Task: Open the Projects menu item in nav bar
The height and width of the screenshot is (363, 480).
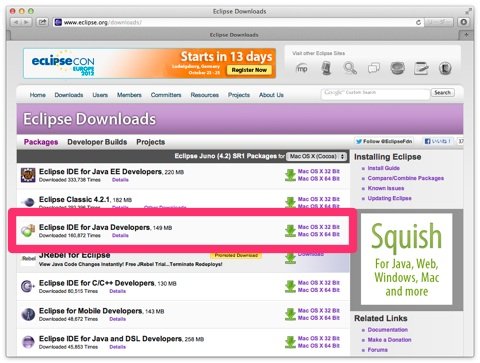Action: [x=239, y=95]
